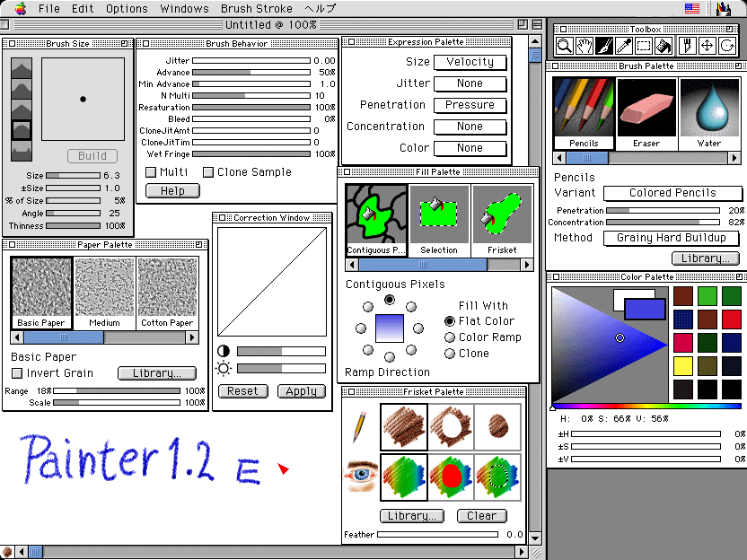This screenshot has height=560, width=747.
Task: Select the Cotton Paper texture thumbnail
Action: (167, 293)
